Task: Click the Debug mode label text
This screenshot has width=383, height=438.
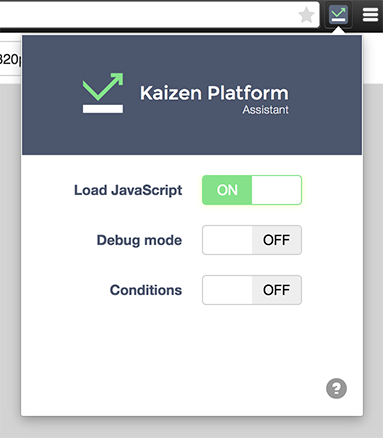Action: [x=139, y=240]
